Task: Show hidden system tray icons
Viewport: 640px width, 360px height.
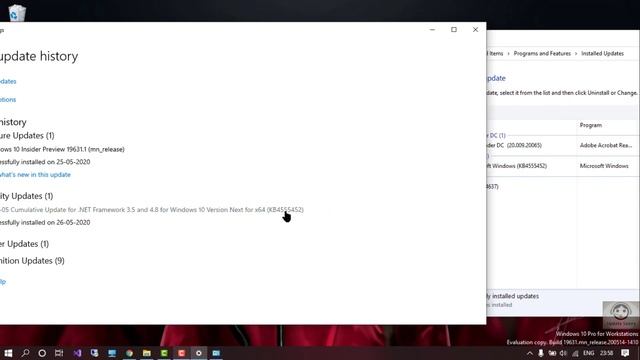Action: tap(529, 353)
